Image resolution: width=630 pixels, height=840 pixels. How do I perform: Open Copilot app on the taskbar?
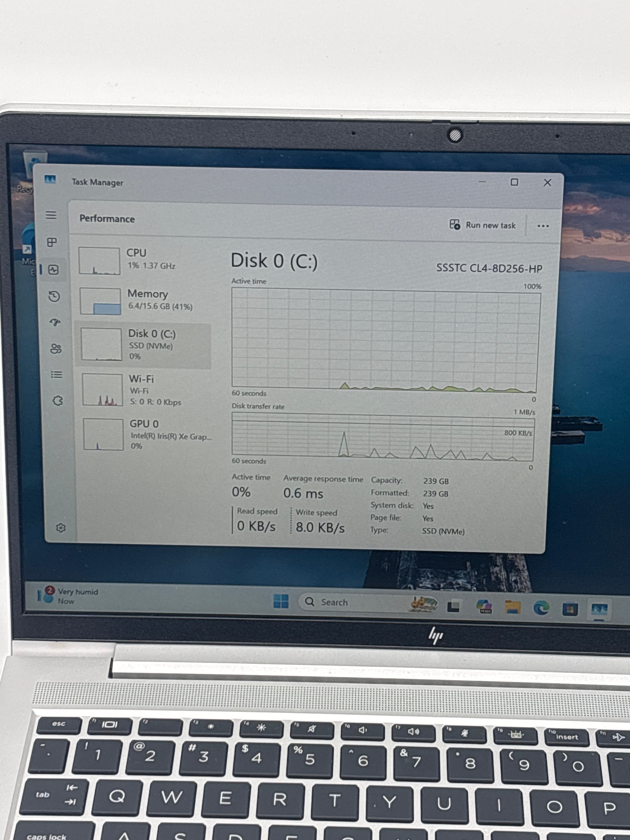485,606
